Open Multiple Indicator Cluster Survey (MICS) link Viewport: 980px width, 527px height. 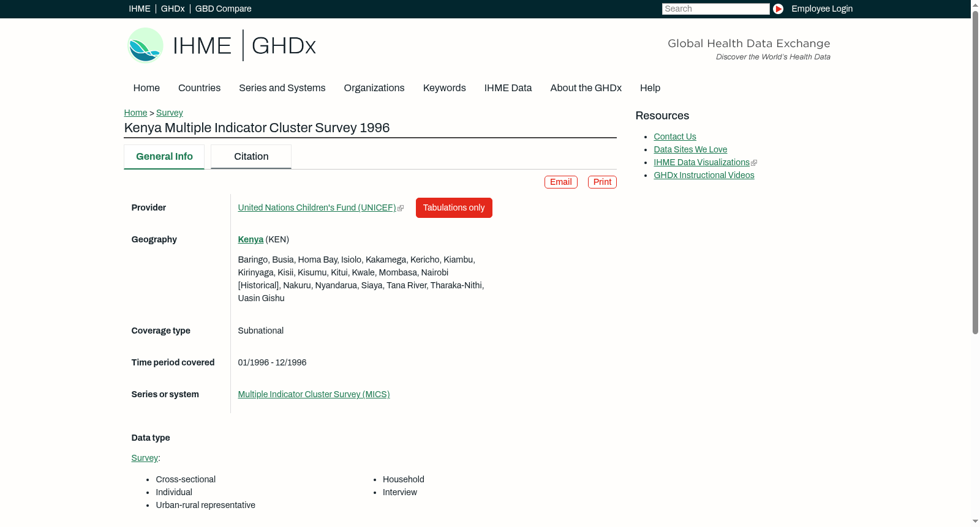click(x=314, y=394)
